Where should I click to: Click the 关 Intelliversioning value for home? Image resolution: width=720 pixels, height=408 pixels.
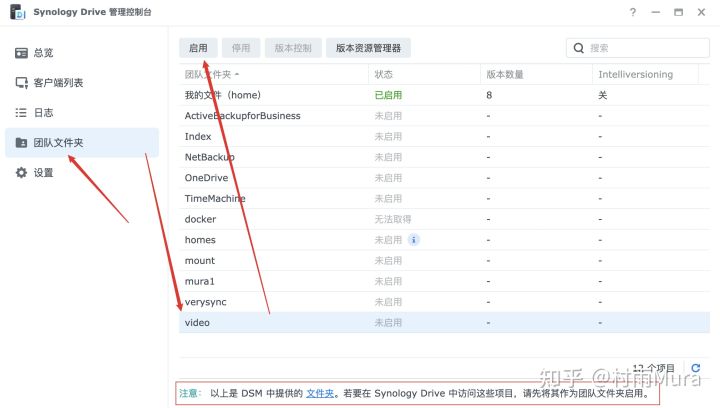pyautogui.click(x=602, y=95)
